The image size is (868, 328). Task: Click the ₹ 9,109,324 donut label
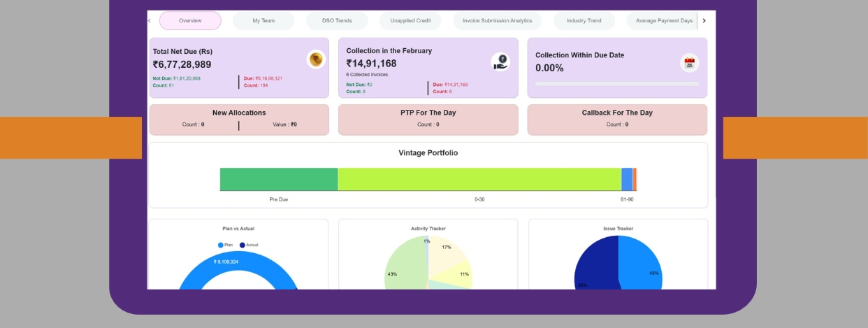coord(226,262)
